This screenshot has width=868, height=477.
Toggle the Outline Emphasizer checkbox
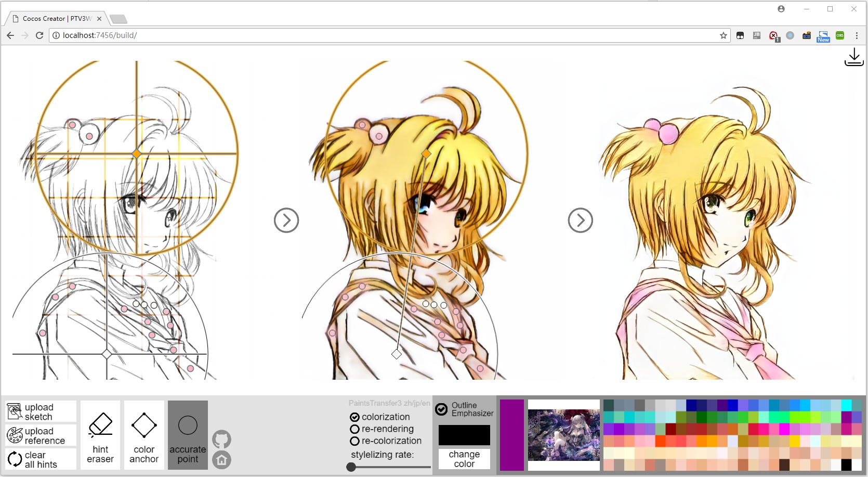(441, 409)
